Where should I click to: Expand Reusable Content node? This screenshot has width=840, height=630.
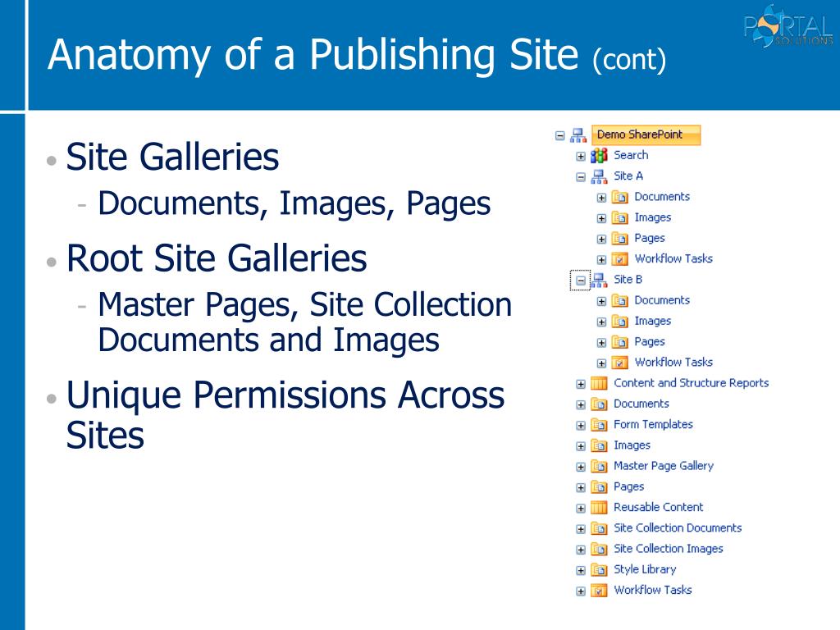[581, 509]
